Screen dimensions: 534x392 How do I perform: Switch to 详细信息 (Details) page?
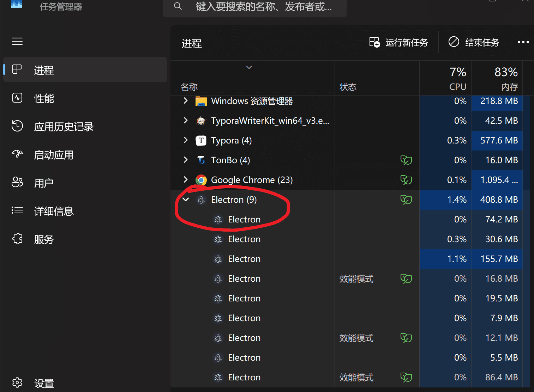[85, 211]
